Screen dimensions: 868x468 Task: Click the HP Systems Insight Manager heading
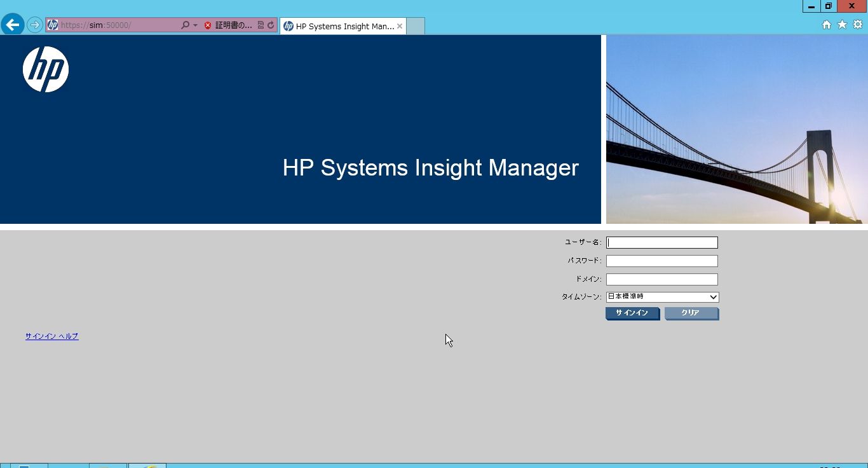[431, 168]
